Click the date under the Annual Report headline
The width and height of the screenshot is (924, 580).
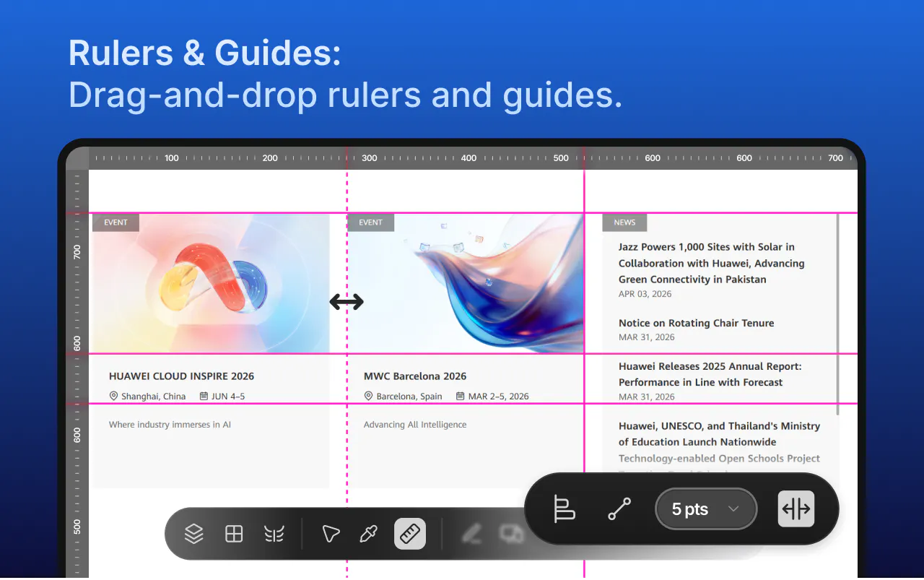point(647,397)
